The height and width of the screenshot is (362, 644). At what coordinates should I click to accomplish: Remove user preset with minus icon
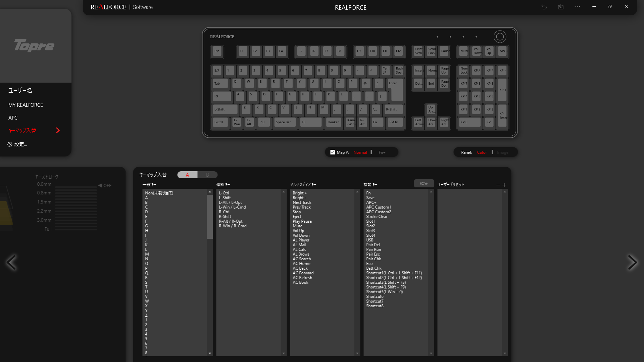[498, 185]
